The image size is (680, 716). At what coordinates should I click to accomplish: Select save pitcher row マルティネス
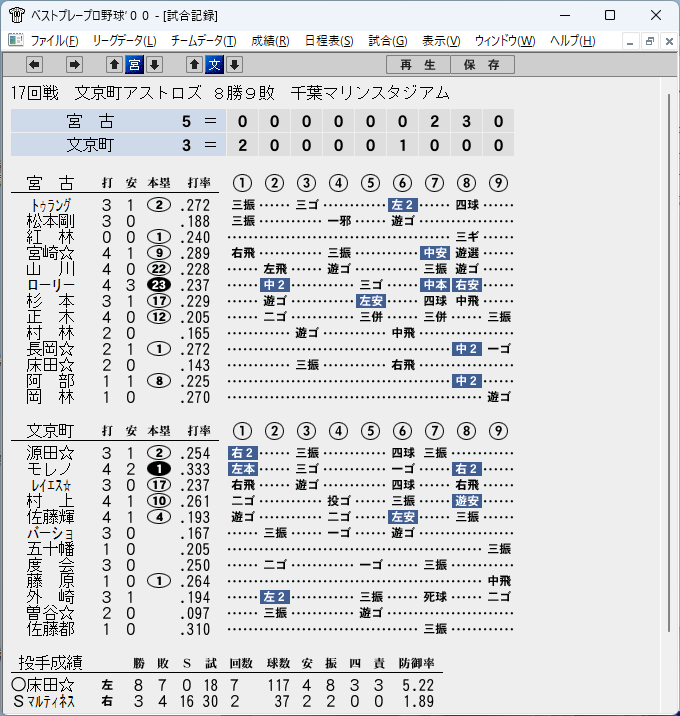click(x=223, y=701)
